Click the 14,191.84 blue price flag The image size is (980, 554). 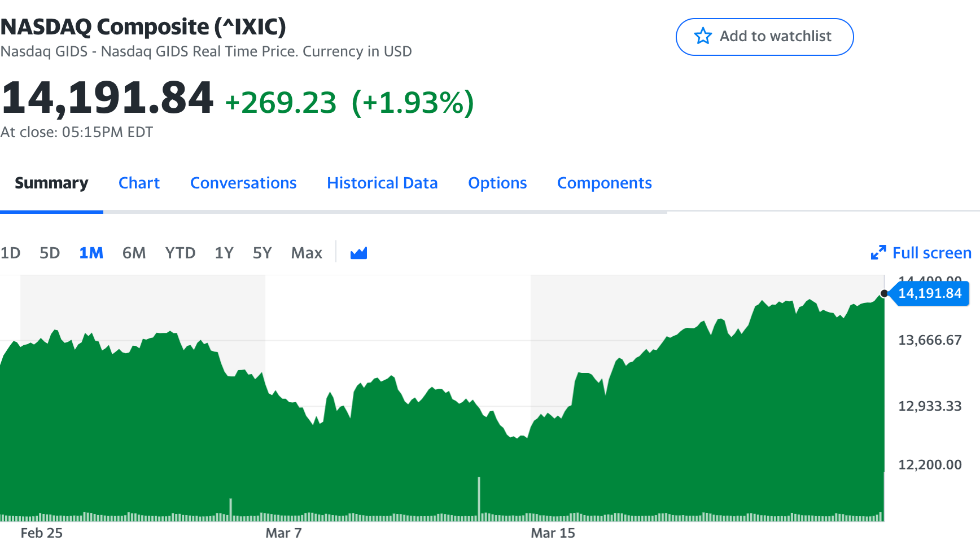click(930, 293)
